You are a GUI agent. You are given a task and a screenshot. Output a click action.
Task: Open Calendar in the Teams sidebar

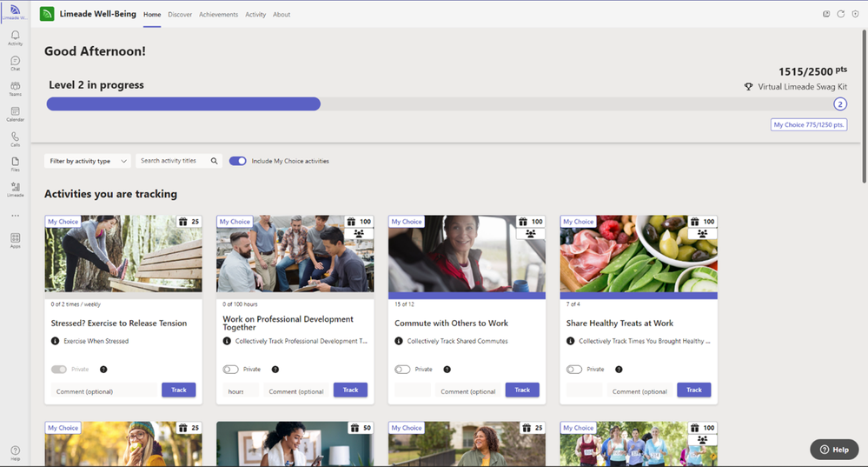pos(15,114)
